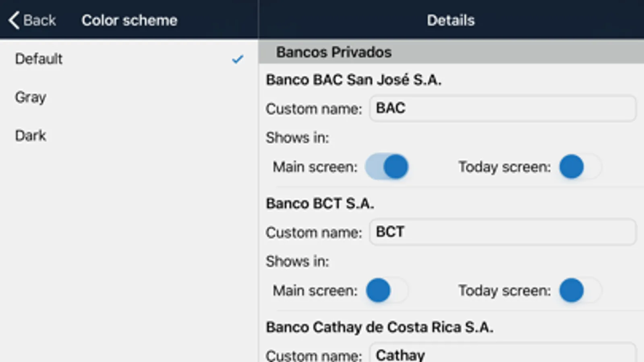
Task: Click the Shows in label under BAC
Action: tap(297, 138)
